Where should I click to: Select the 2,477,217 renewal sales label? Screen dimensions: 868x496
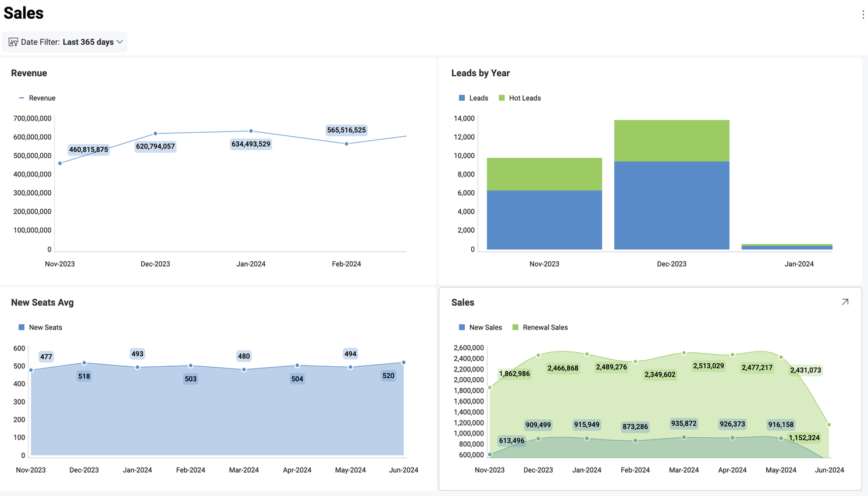[757, 367]
